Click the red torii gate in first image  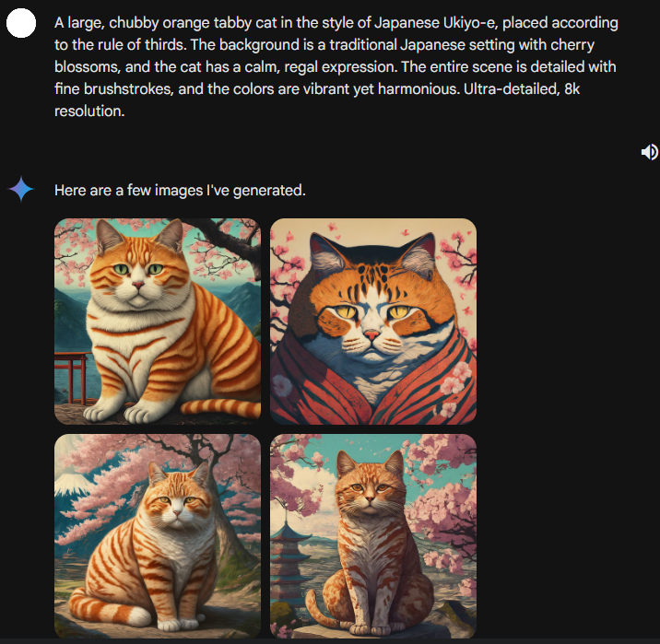73,378
